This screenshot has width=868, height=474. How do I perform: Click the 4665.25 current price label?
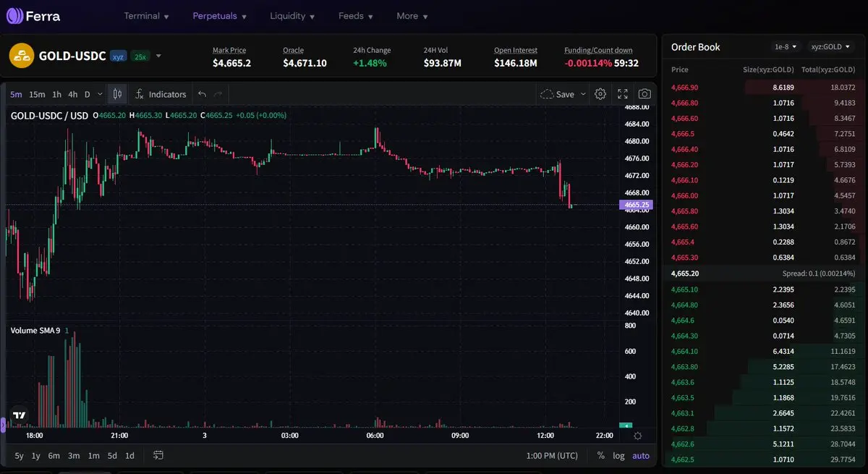637,206
